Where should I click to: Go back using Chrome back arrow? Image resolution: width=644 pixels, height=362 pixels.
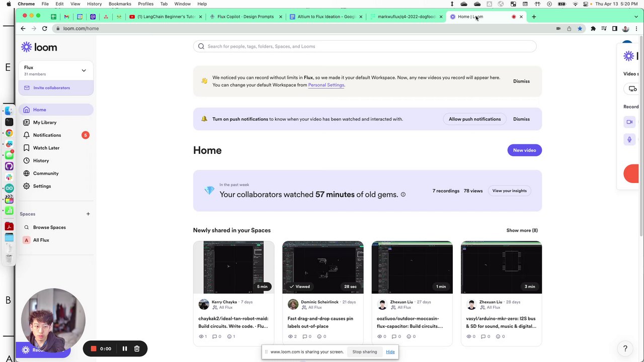click(23, 29)
